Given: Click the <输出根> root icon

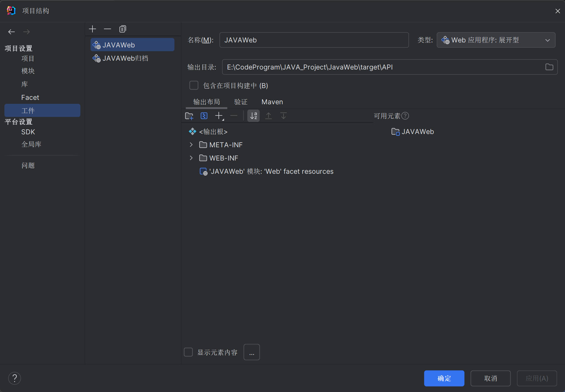Looking at the screenshot, I should pyautogui.click(x=193, y=132).
